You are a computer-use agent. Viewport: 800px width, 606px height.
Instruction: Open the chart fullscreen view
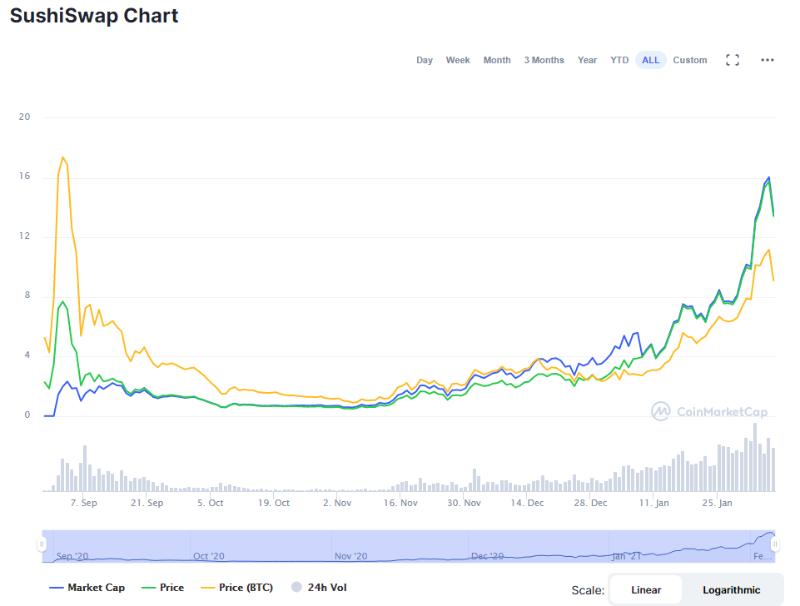click(x=733, y=60)
